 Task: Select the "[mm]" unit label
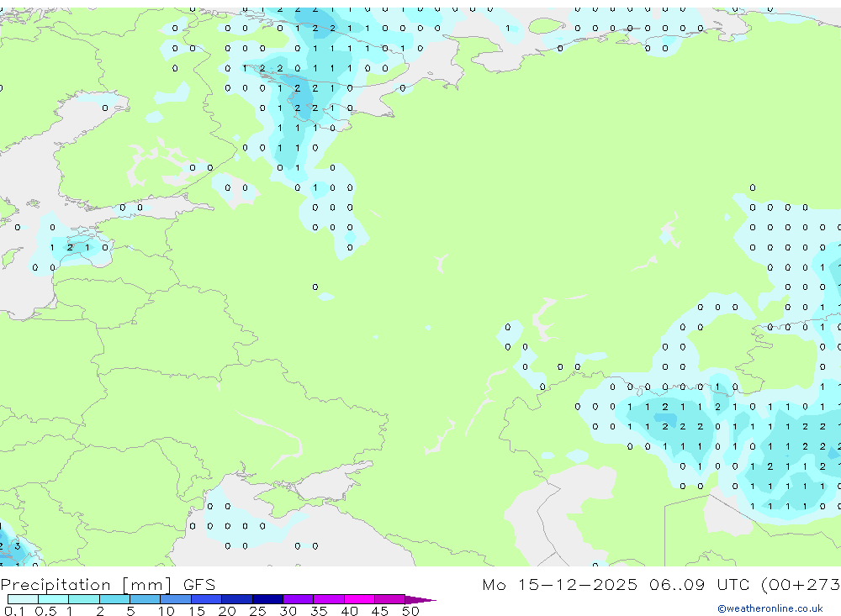[147, 585]
